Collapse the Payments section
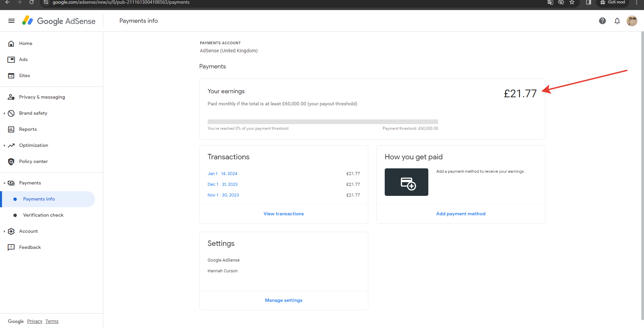The height and width of the screenshot is (328, 644). tap(4, 183)
